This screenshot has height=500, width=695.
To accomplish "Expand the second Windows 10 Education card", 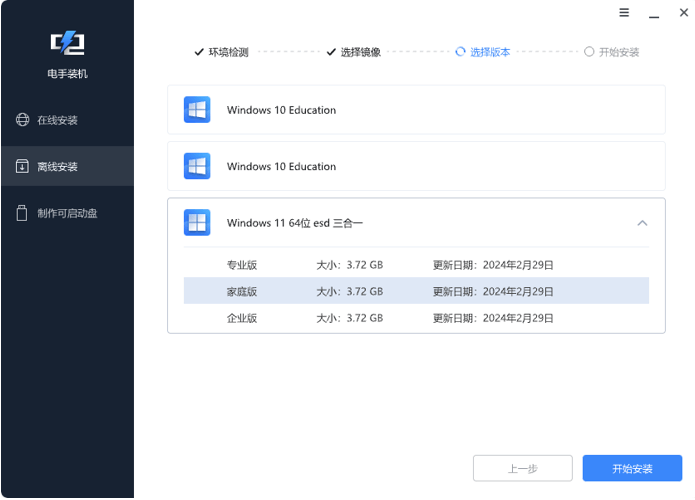I will click(416, 166).
